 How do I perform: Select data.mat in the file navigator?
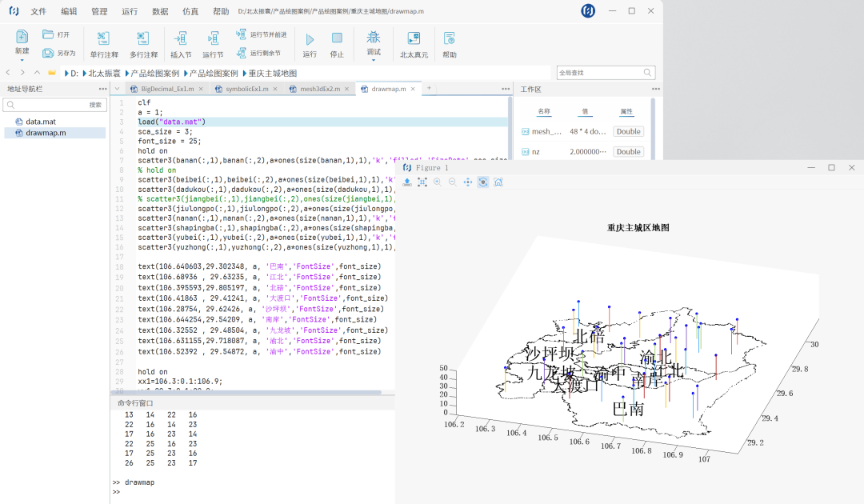pos(40,122)
